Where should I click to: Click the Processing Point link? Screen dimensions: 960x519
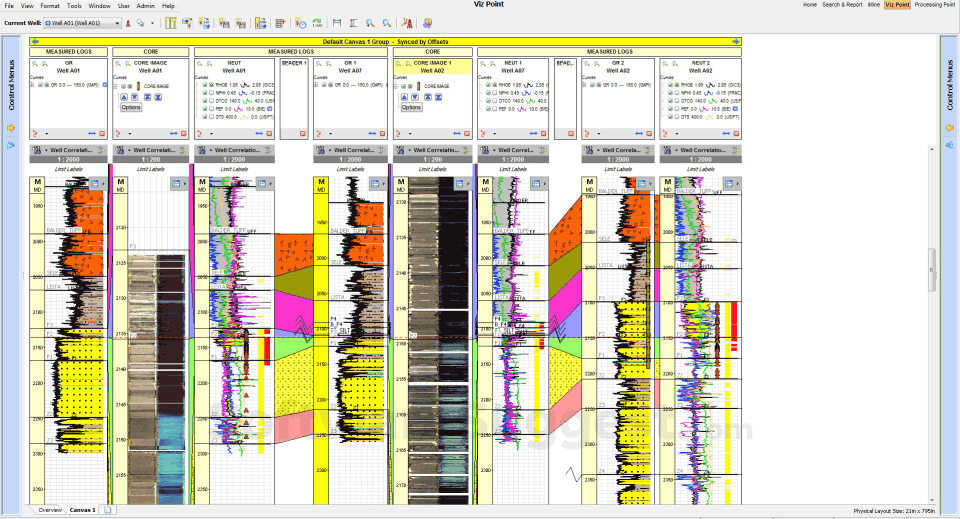click(x=936, y=5)
